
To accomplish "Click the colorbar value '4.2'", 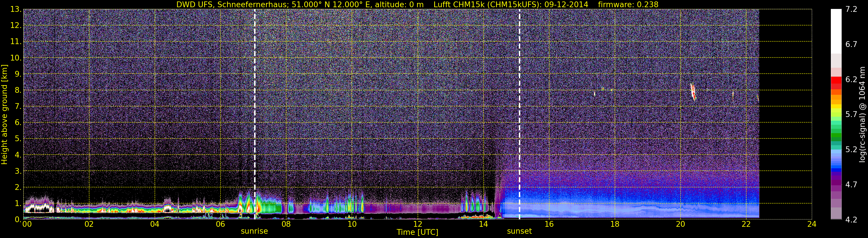I will coord(851,220).
